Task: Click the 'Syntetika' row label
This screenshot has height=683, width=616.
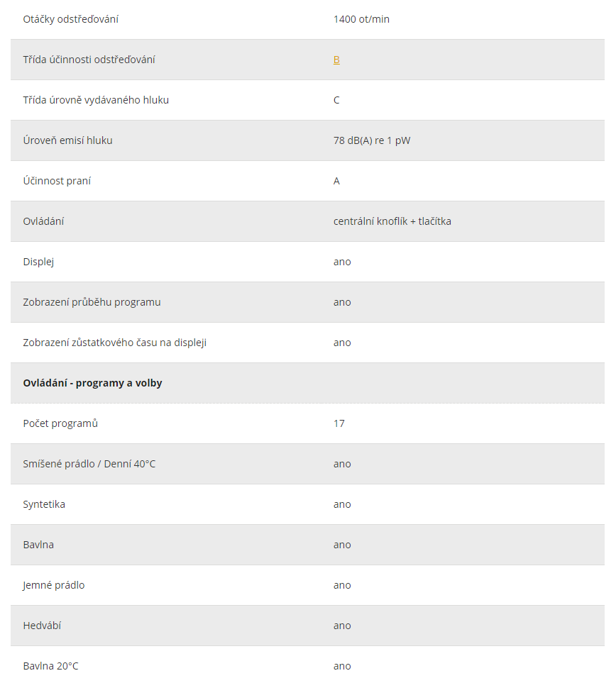Action: (44, 504)
